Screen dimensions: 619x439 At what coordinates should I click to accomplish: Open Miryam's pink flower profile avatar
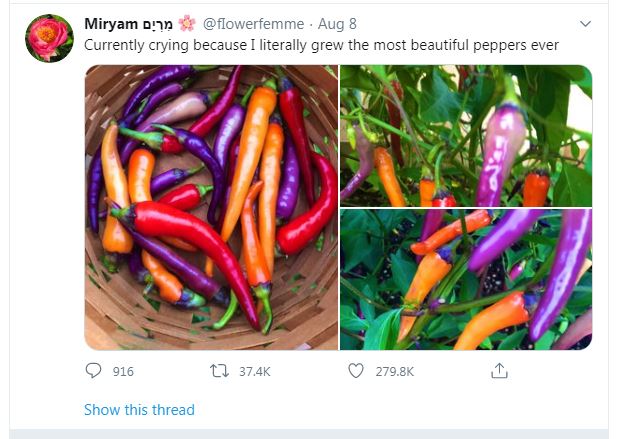[49, 38]
